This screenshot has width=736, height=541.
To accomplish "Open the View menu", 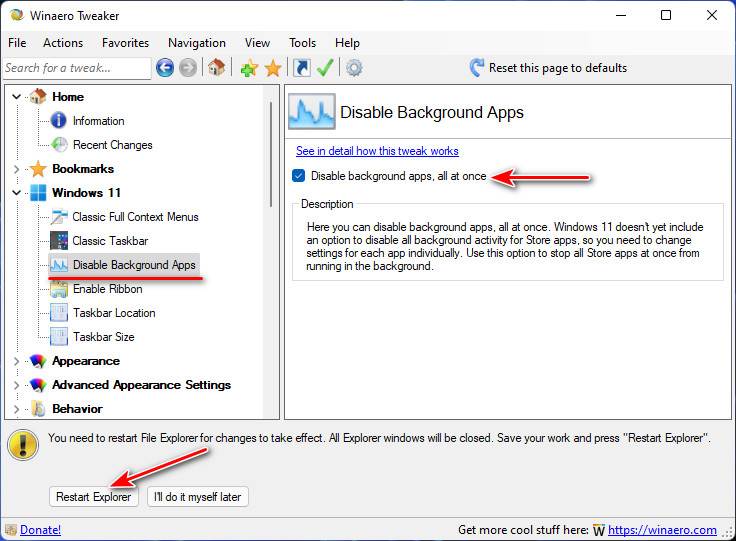I will point(257,43).
